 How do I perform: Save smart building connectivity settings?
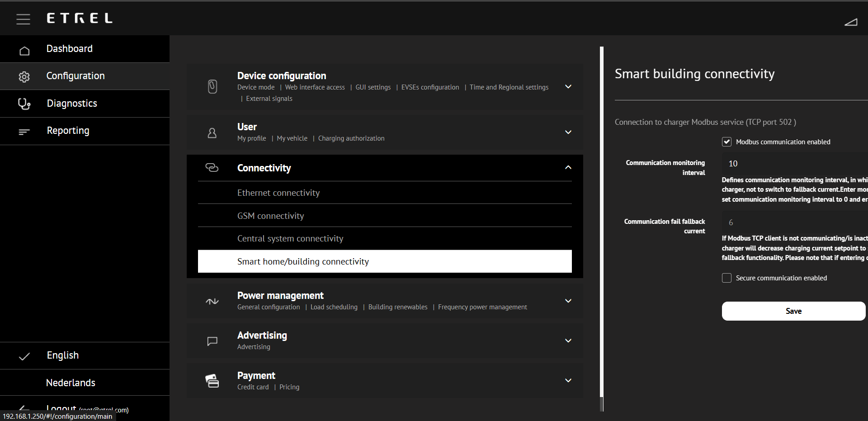[793, 311]
